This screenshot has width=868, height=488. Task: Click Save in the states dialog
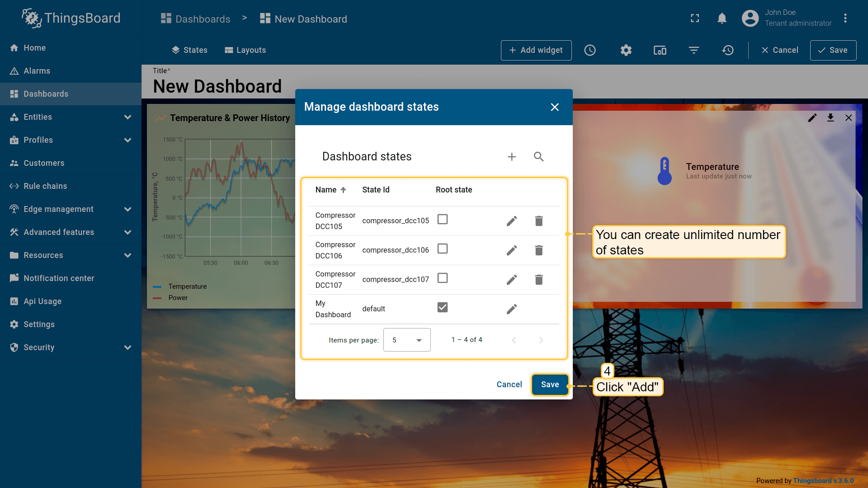pyautogui.click(x=550, y=385)
